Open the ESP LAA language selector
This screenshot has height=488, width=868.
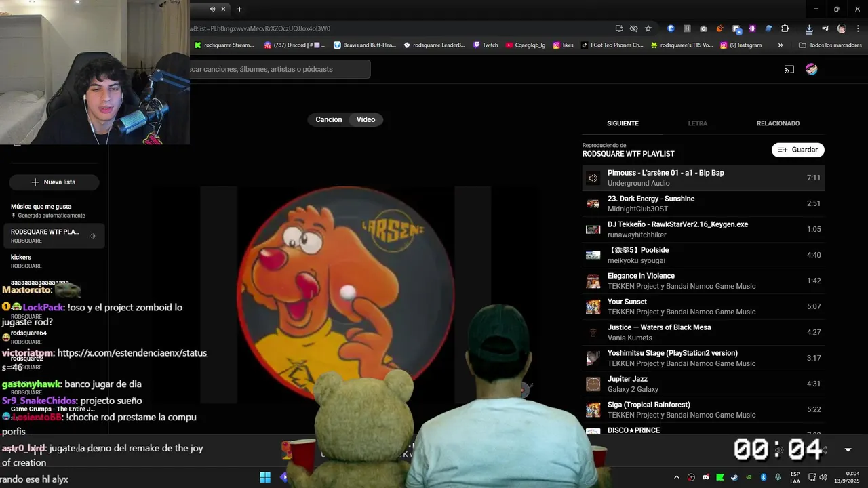pyautogui.click(x=795, y=477)
